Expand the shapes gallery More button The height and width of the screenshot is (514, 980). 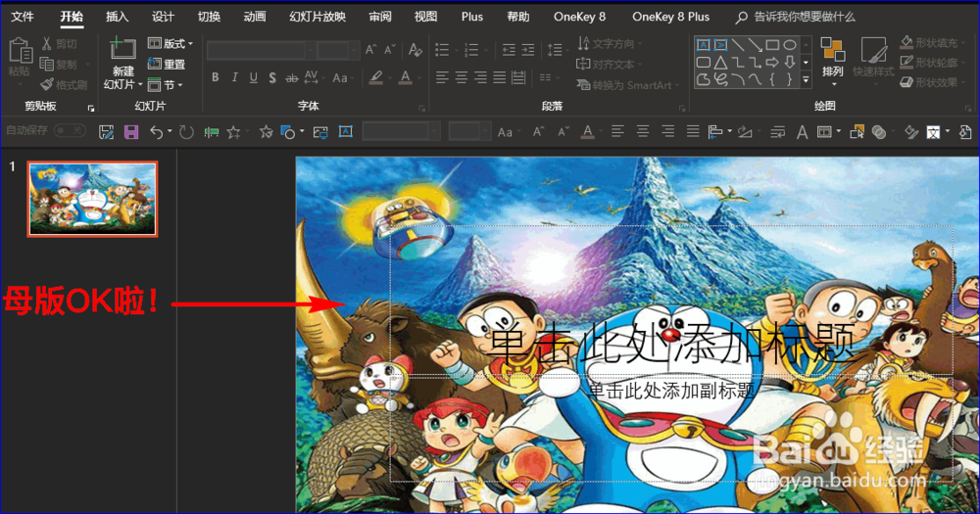(806, 80)
